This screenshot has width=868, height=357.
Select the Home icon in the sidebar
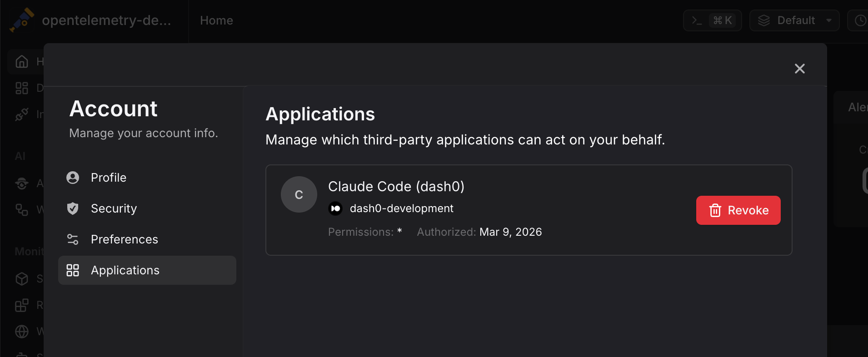[22, 61]
